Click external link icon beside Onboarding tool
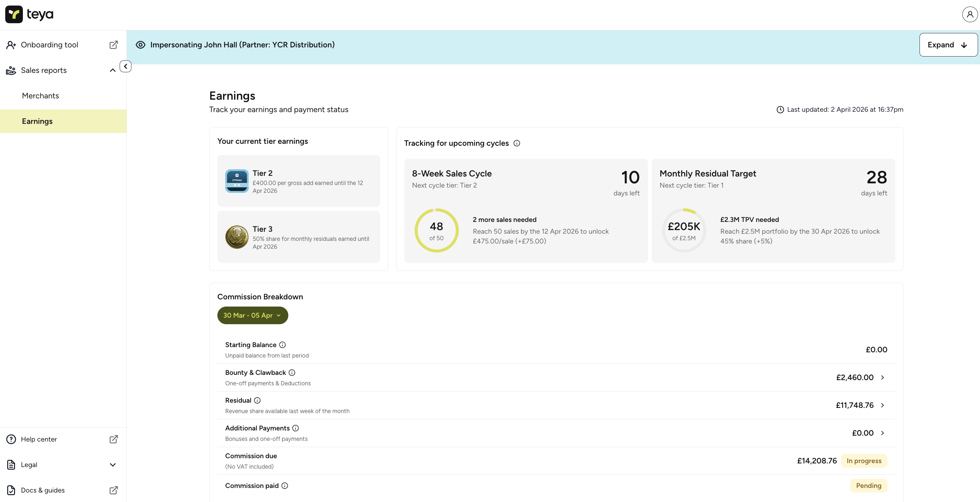The image size is (980, 502). click(x=113, y=45)
